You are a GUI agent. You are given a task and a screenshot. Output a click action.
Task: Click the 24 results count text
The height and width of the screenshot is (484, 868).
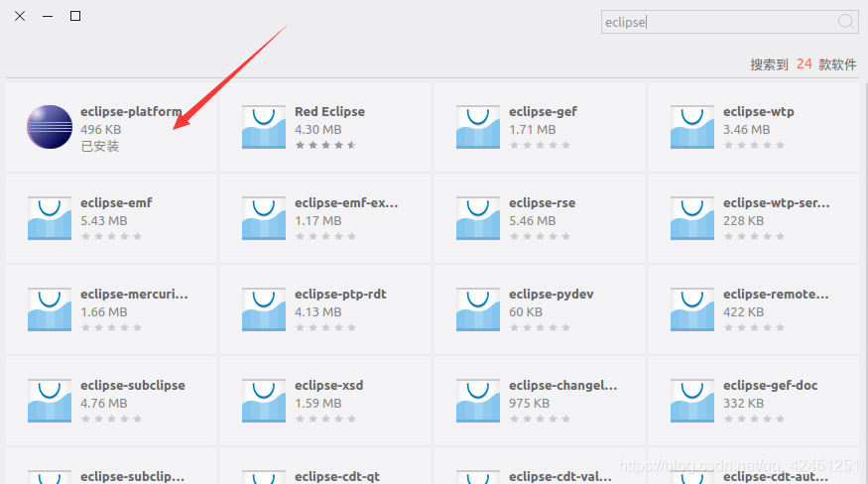coord(804,64)
